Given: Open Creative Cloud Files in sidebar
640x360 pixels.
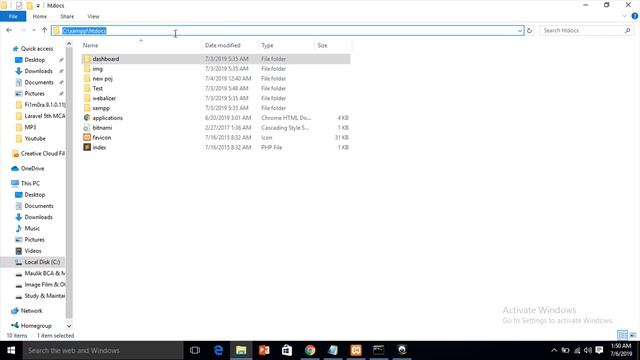Looking at the screenshot, I should (x=42, y=153).
